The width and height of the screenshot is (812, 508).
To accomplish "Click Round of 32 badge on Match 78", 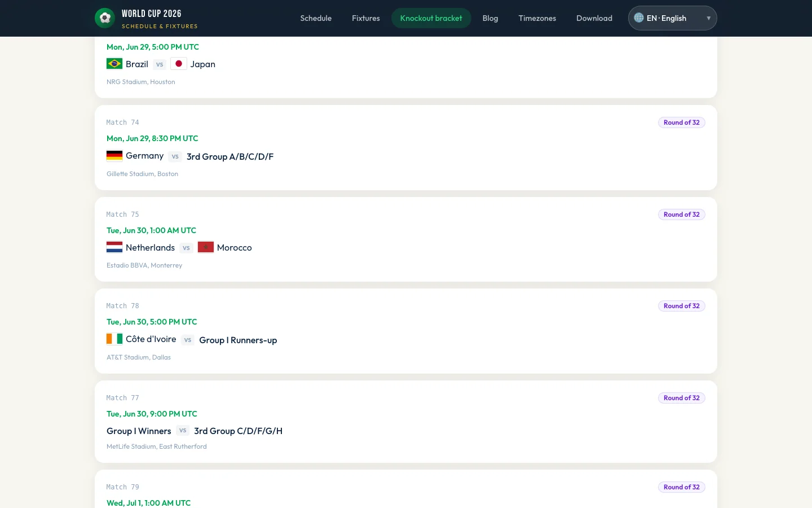I will point(682,306).
